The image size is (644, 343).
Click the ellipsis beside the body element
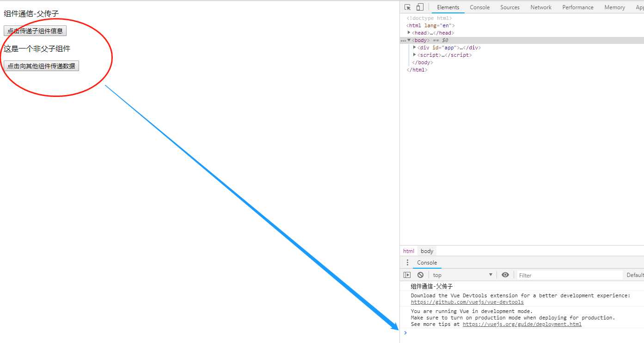tap(403, 41)
